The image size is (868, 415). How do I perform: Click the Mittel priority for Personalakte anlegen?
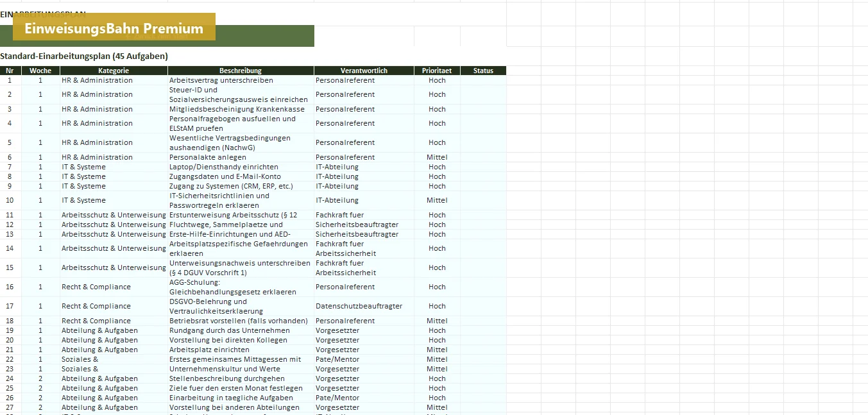click(x=437, y=157)
